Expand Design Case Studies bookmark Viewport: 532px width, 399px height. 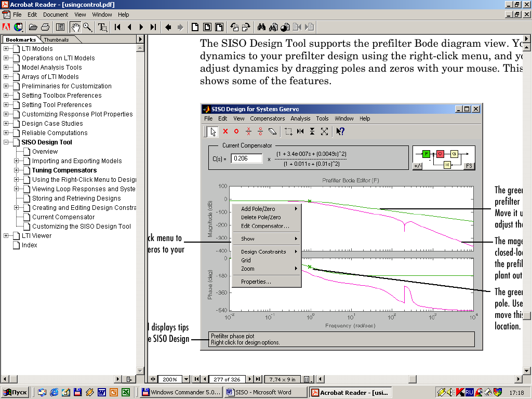(x=6, y=124)
